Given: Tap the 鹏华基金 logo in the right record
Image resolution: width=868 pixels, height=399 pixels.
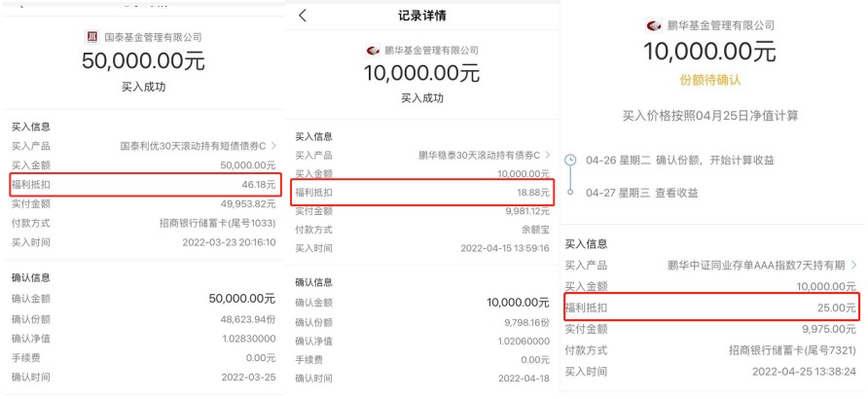Looking at the screenshot, I should (x=654, y=25).
